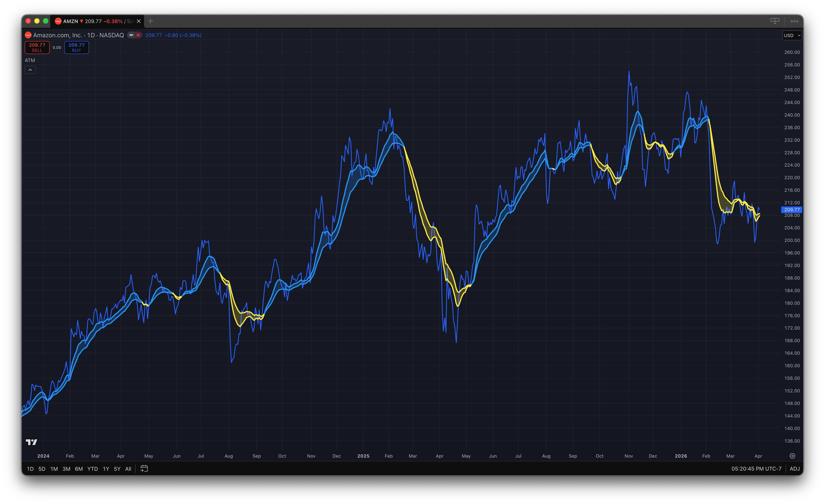Click the market status pill icon
Viewport: 825px width, 504px height.
pos(135,35)
